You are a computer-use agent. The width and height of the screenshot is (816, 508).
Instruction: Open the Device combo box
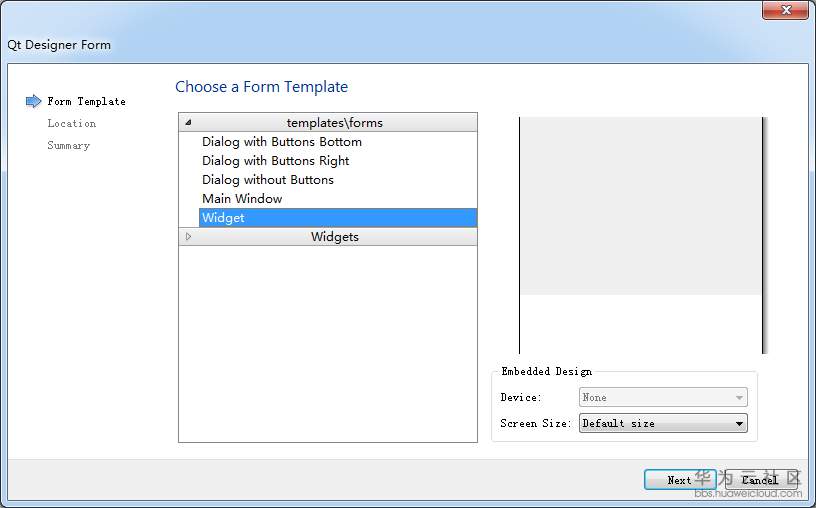(663, 398)
